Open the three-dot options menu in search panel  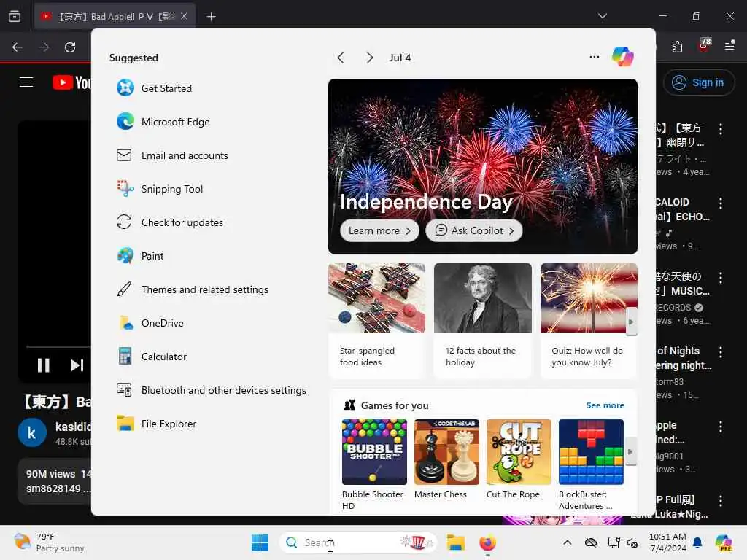[594, 57]
